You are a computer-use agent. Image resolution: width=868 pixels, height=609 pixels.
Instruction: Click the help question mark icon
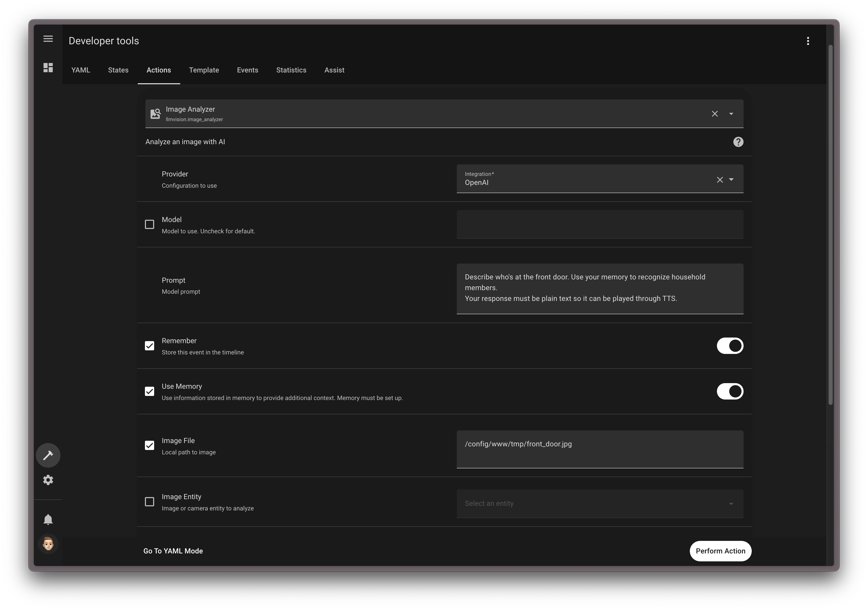point(738,142)
